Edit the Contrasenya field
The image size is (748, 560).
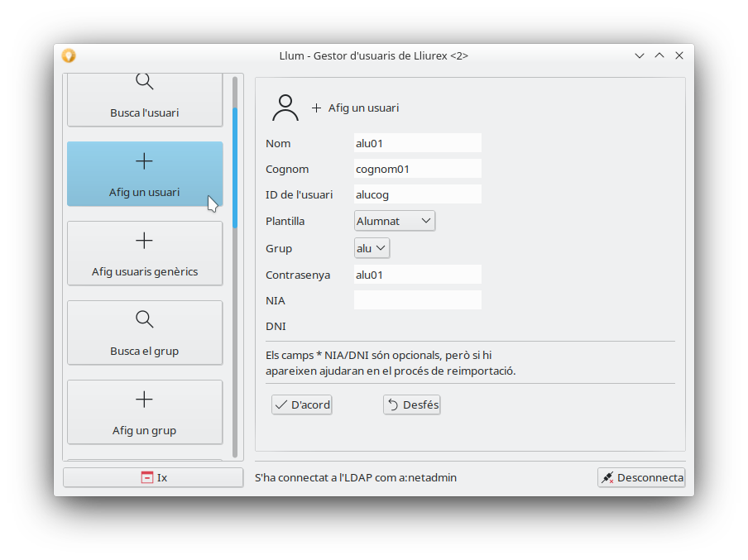(x=417, y=275)
